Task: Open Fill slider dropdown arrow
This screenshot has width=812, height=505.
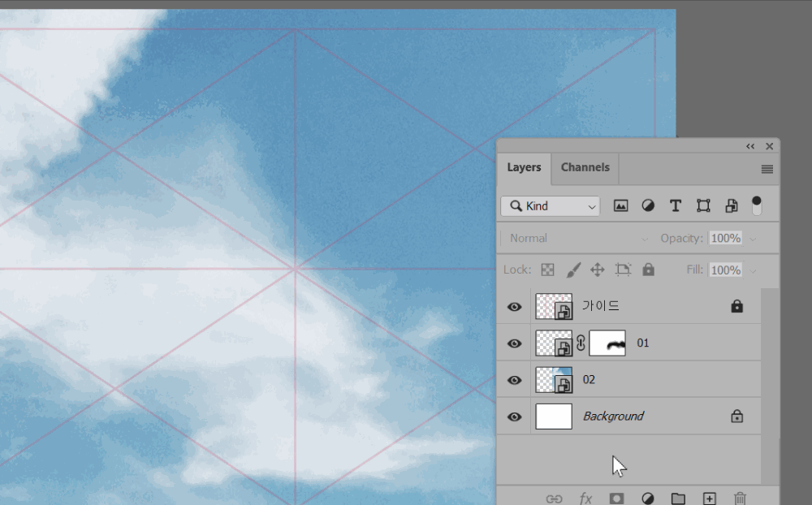Action: pos(753,271)
